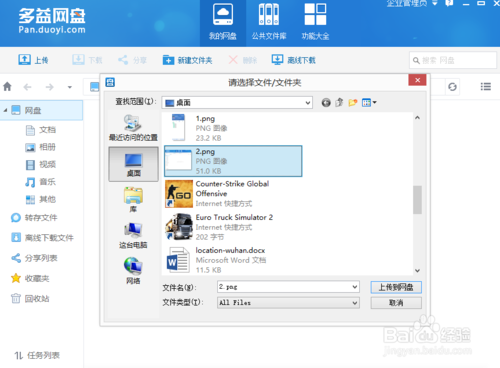The image size is (500, 368).
Task: Click 上传到网盘 upload button
Action: coord(396,287)
